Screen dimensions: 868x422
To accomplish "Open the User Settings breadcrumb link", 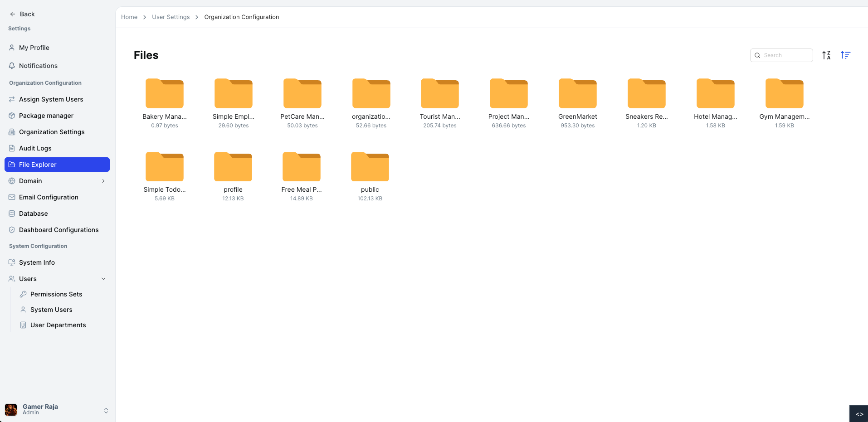I will (x=171, y=17).
